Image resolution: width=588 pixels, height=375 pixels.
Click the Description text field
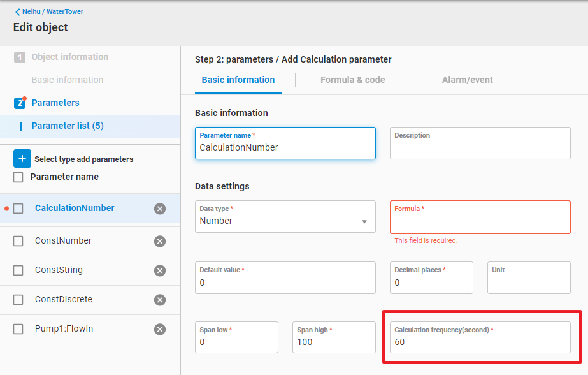[x=480, y=147]
